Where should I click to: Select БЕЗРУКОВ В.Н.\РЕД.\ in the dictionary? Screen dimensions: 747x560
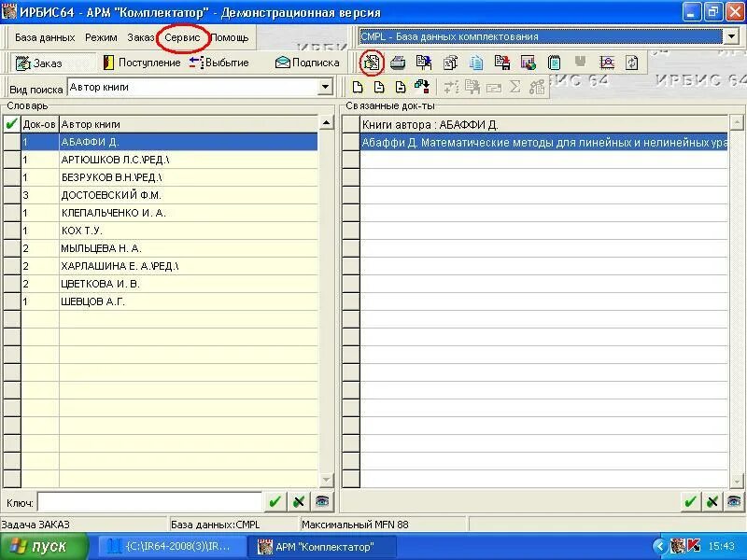189,177
